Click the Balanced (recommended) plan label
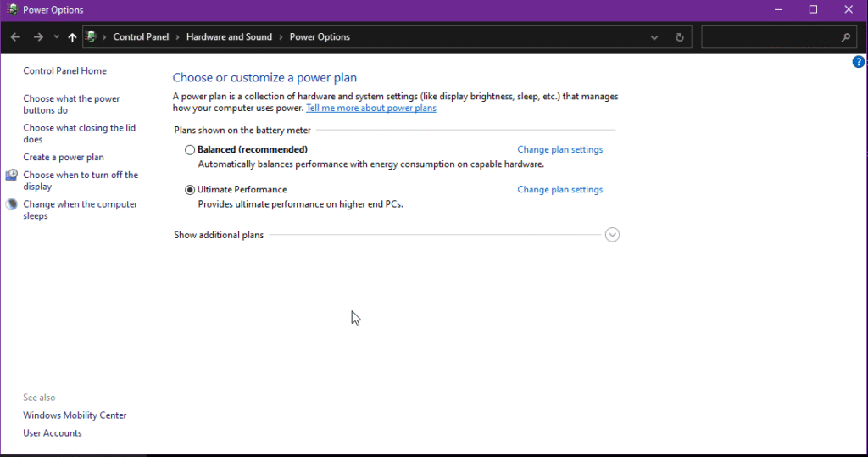This screenshot has height=457, width=868. coord(253,149)
